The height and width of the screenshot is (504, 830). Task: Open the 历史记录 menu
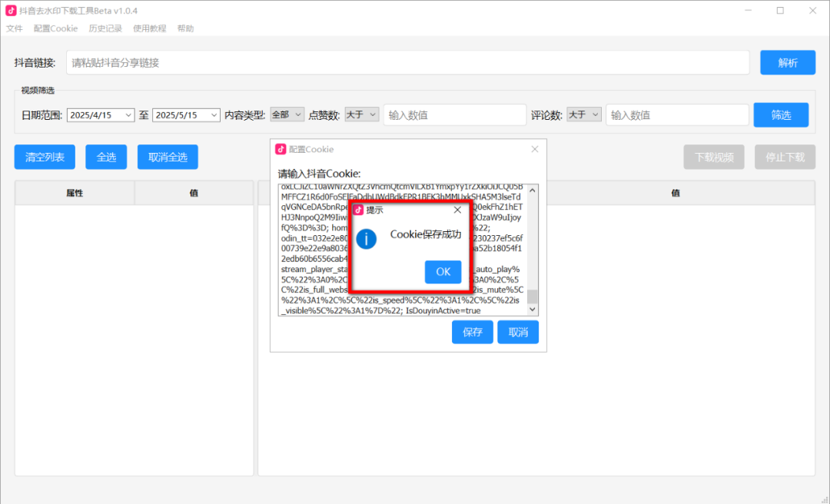[x=105, y=28]
